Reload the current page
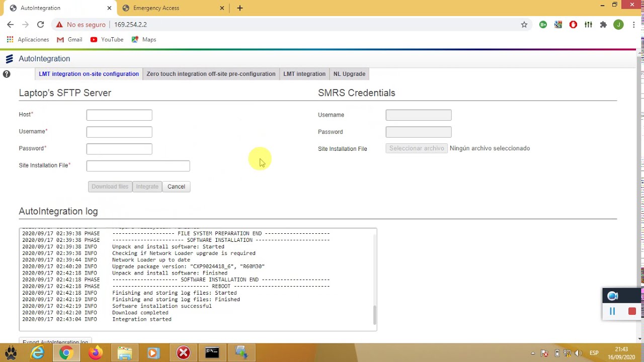644x362 pixels. pyautogui.click(x=40, y=24)
